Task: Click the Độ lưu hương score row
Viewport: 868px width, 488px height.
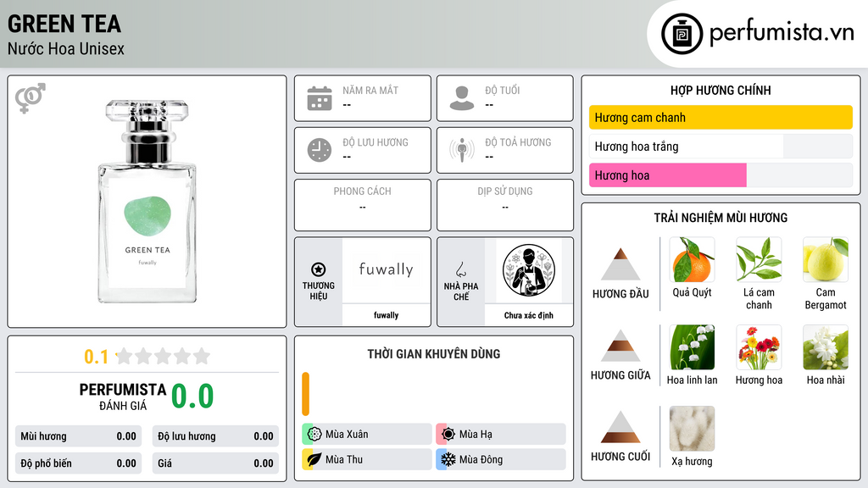Action: (215, 436)
